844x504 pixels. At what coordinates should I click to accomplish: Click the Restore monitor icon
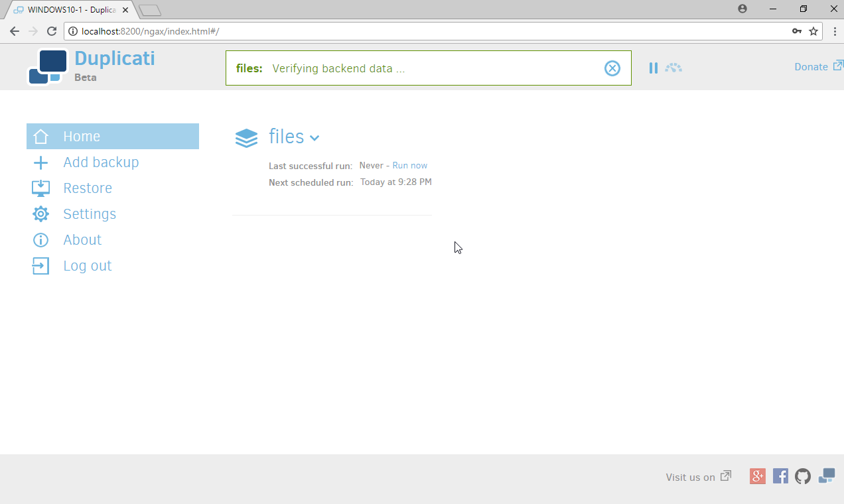coord(40,188)
